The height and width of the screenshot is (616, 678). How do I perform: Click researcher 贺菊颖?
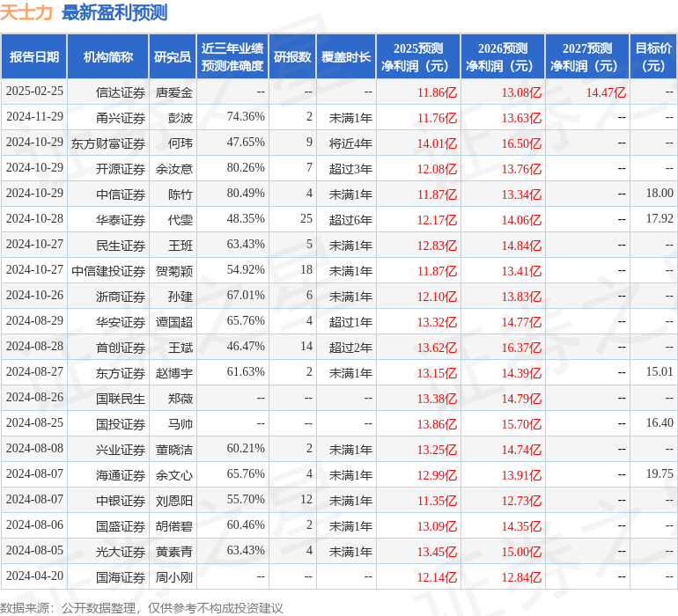click(173, 271)
